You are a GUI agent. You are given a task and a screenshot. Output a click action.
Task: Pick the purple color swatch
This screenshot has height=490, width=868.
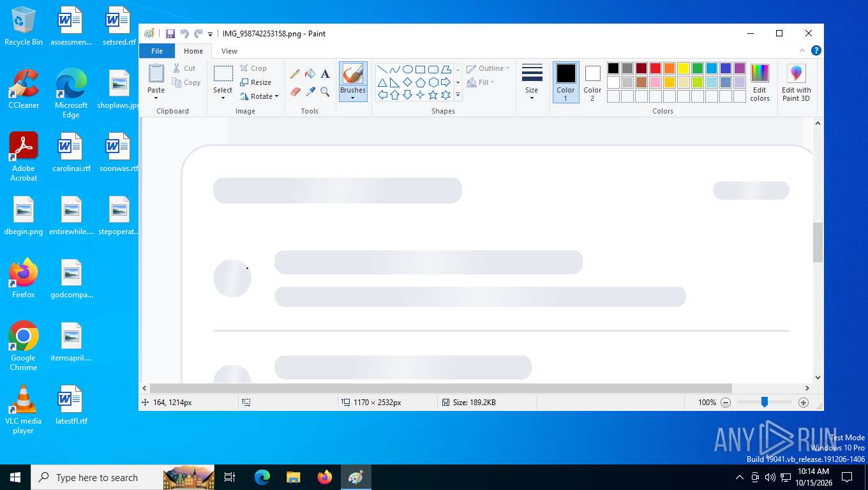click(x=740, y=68)
